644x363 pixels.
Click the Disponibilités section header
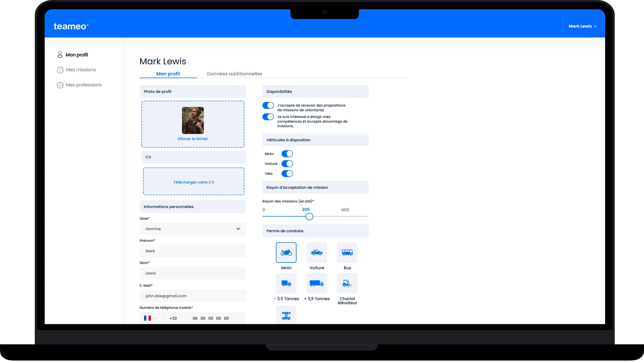click(315, 91)
